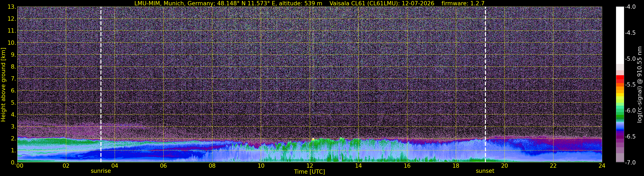Click the white dashed sunrise marker line

coord(101,85)
